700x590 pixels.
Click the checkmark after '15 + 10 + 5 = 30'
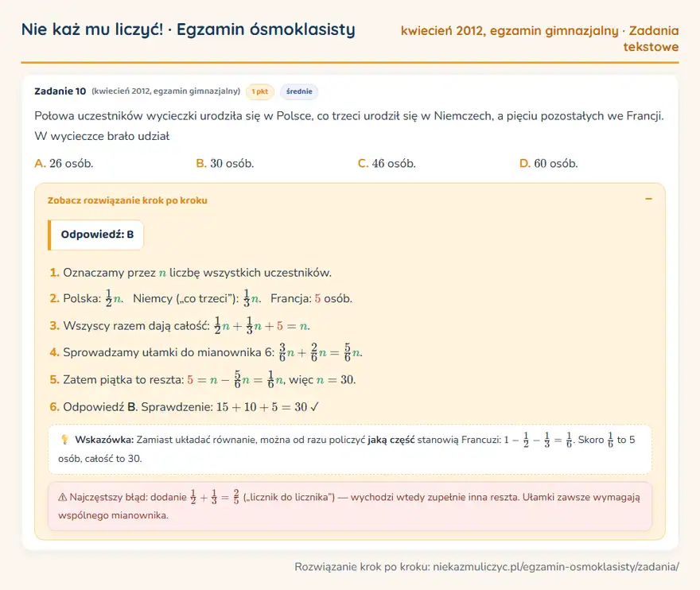[x=315, y=407]
